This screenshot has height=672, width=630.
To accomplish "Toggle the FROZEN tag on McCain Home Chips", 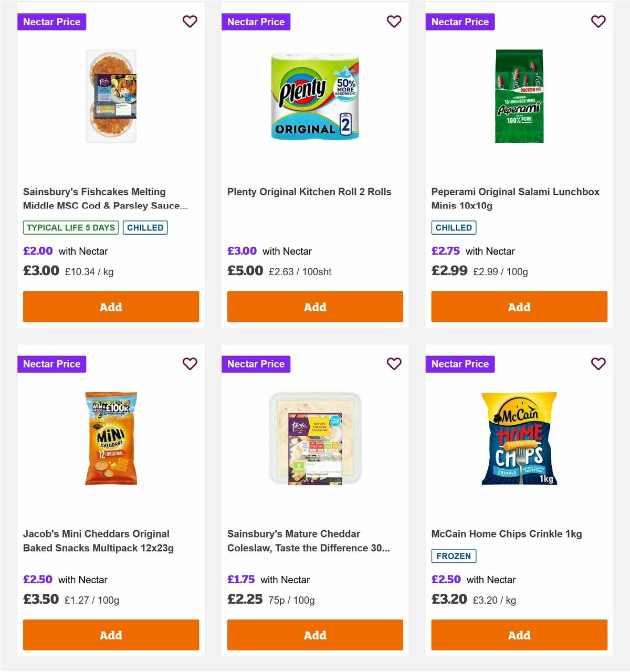I will pyautogui.click(x=454, y=555).
